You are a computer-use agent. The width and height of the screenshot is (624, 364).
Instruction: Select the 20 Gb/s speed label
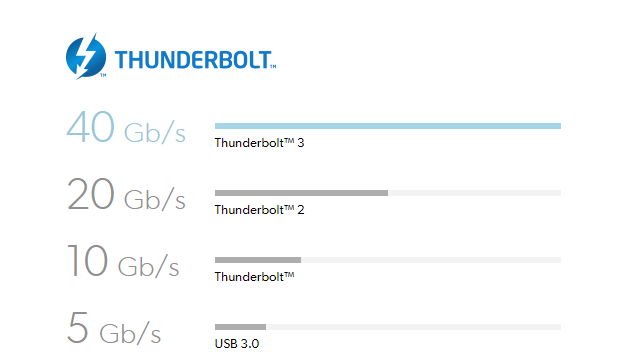(126, 194)
